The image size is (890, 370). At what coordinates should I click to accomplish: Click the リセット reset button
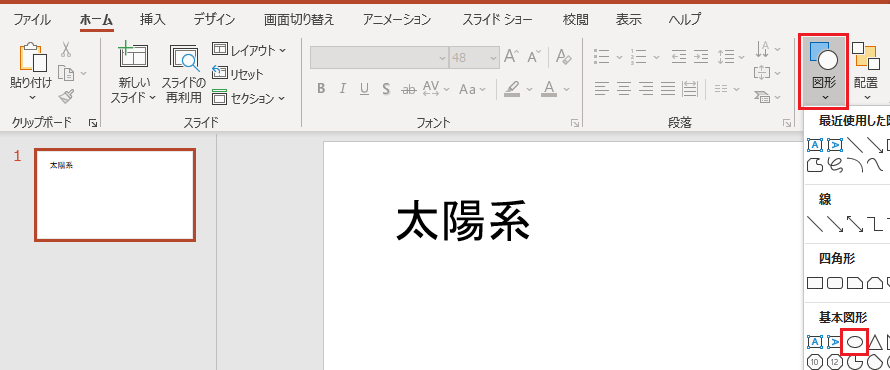click(x=238, y=74)
